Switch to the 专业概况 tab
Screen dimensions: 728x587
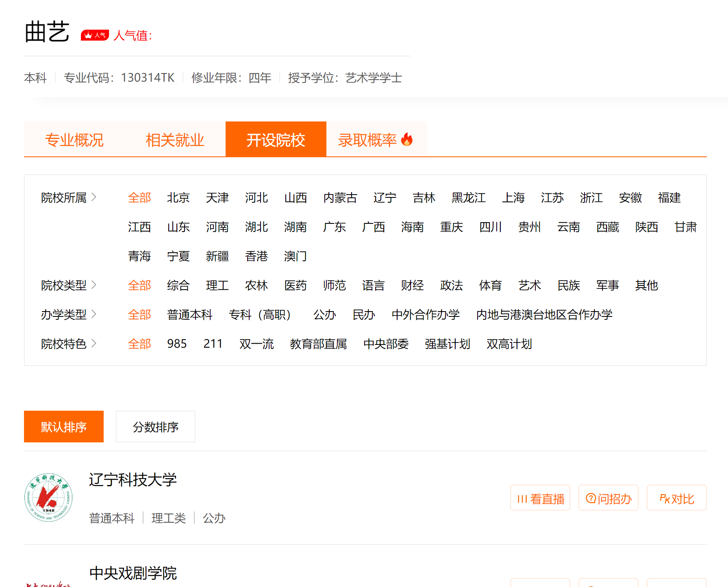(74, 140)
